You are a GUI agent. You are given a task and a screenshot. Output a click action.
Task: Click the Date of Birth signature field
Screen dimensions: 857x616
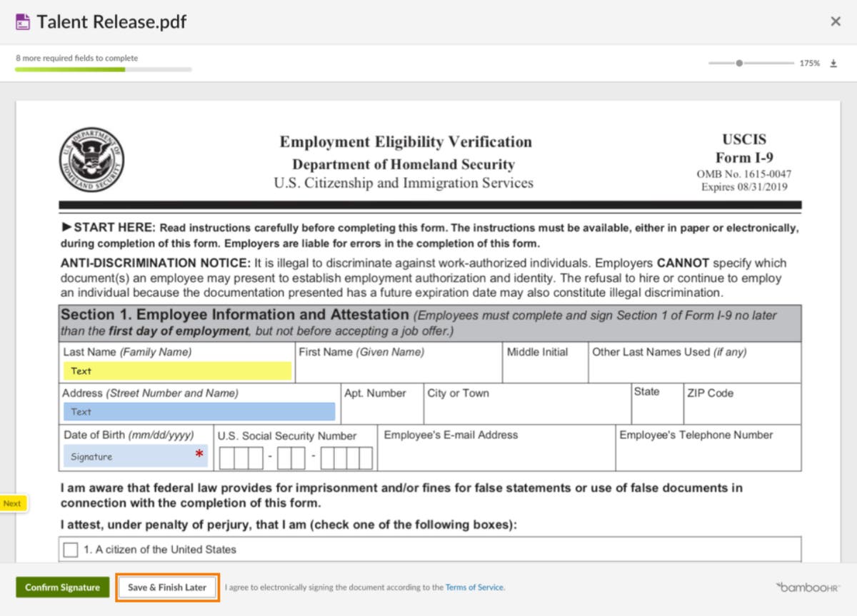(x=136, y=456)
